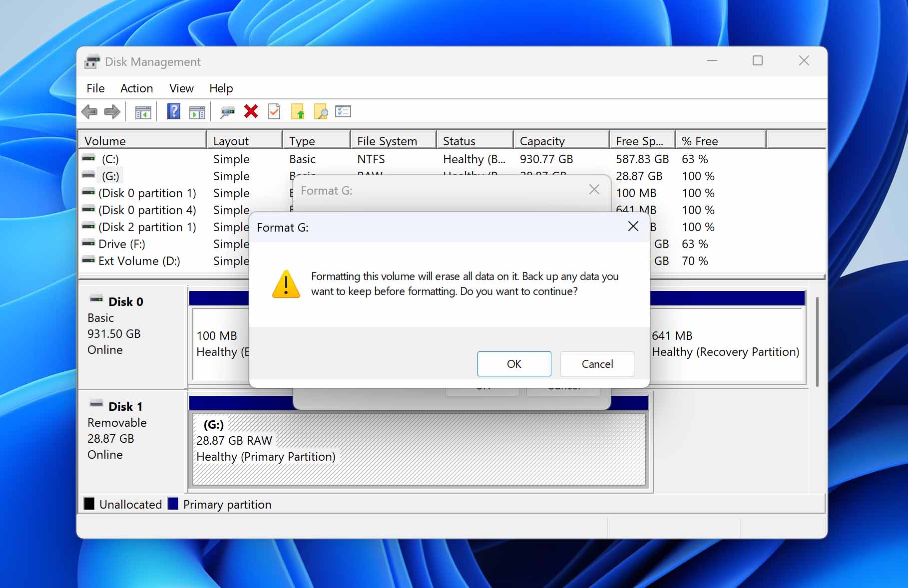Sort by the Capacity column header
Viewport: 908px width, 588px height.
tap(561, 141)
